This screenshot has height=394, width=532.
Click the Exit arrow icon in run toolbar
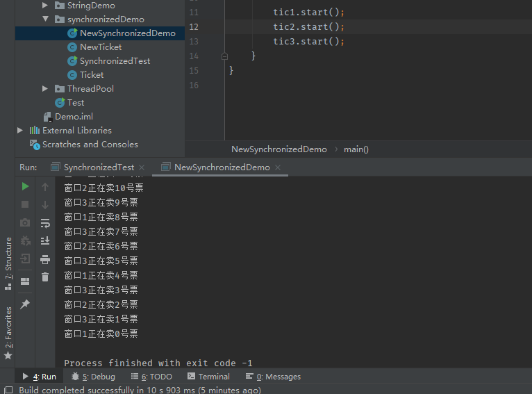tap(25, 258)
